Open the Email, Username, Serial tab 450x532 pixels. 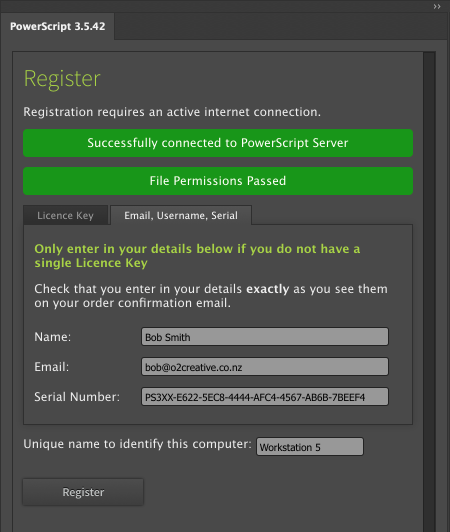pyautogui.click(x=181, y=215)
